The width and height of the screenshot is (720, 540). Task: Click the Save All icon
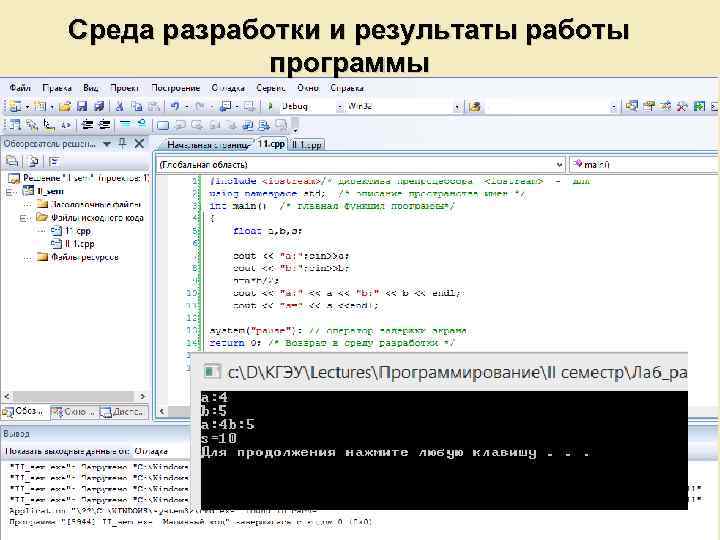pyautogui.click(x=99, y=107)
